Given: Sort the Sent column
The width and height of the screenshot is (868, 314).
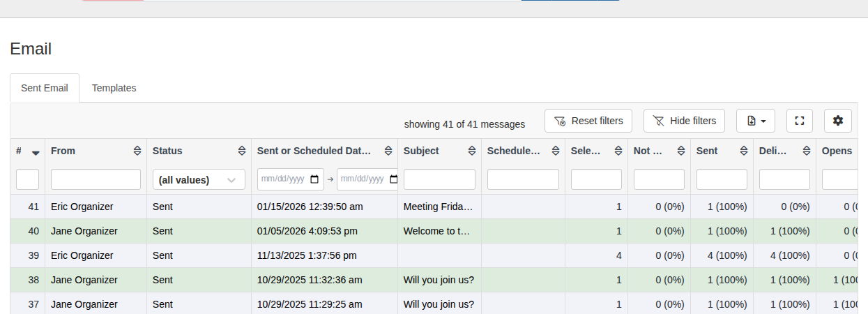Looking at the screenshot, I should click(x=744, y=151).
